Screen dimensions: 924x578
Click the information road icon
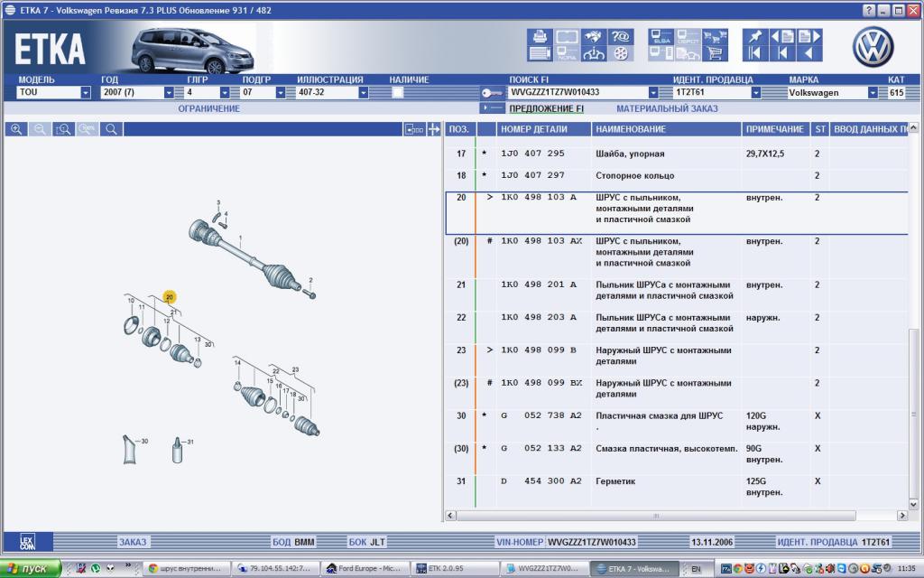point(594,53)
